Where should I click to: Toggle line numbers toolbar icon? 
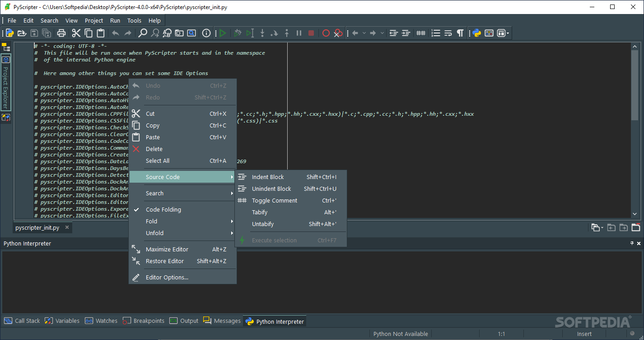click(435, 33)
